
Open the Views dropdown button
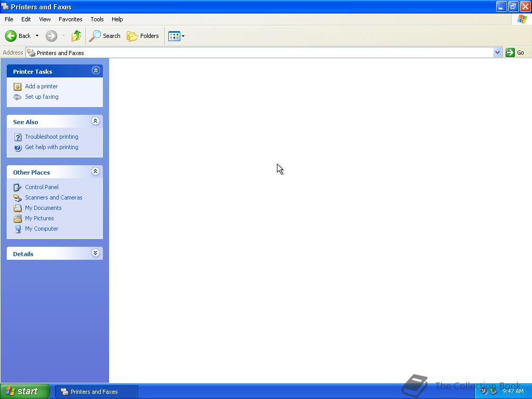click(177, 36)
